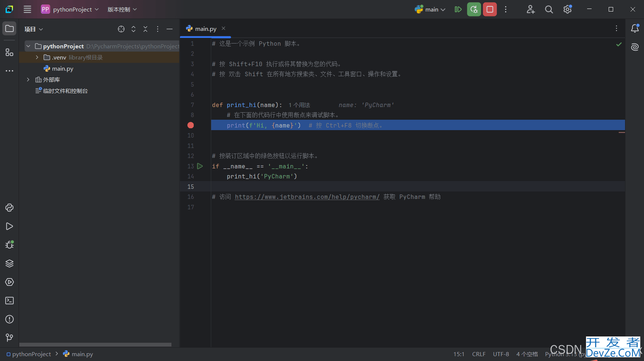Click the Resume Program button in toolbar
644x361 pixels.
(x=458, y=9)
